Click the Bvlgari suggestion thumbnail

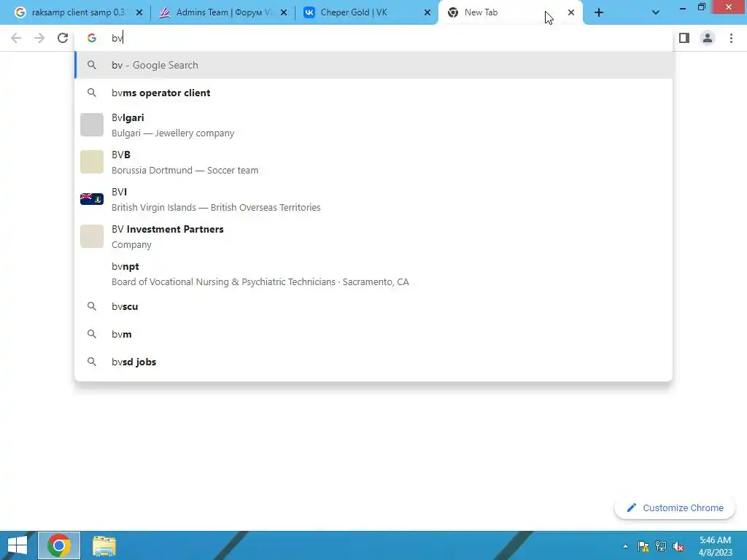(92, 125)
